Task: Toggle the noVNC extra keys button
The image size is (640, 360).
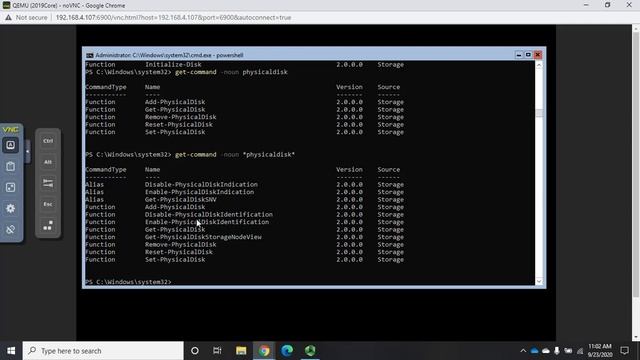Action: click(x=11, y=145)
